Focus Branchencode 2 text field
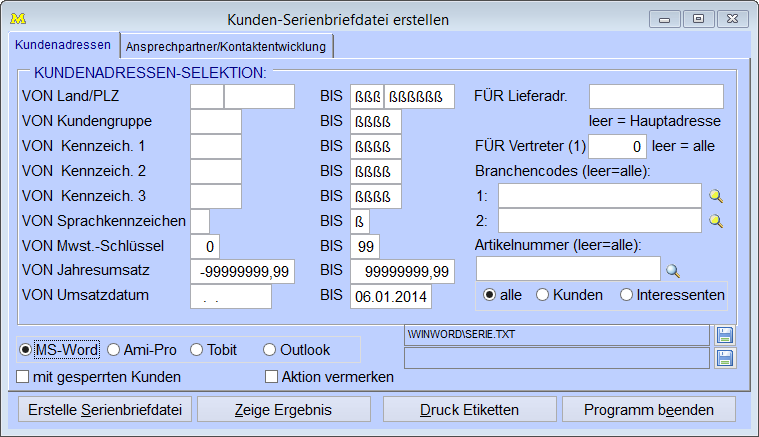Image resolution: width=759 pixels, height=437 pixels. pos(600,221)
